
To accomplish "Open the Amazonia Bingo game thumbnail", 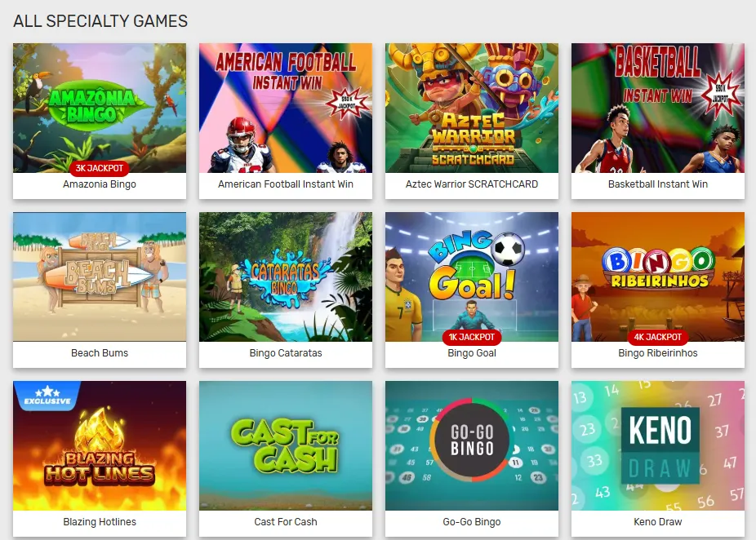I will [100, 108].
